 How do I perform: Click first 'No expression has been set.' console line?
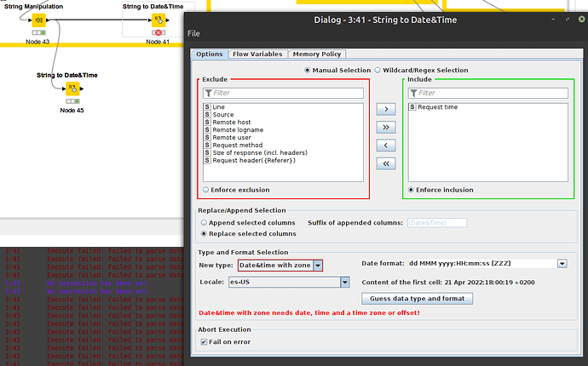point(98,283)
